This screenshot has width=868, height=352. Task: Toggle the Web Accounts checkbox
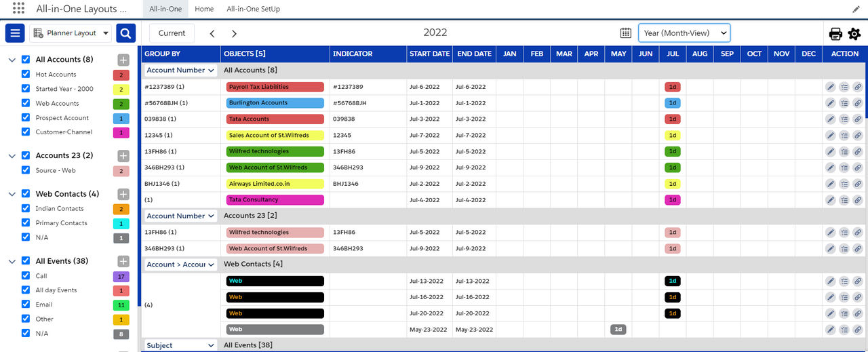[26, 103]
